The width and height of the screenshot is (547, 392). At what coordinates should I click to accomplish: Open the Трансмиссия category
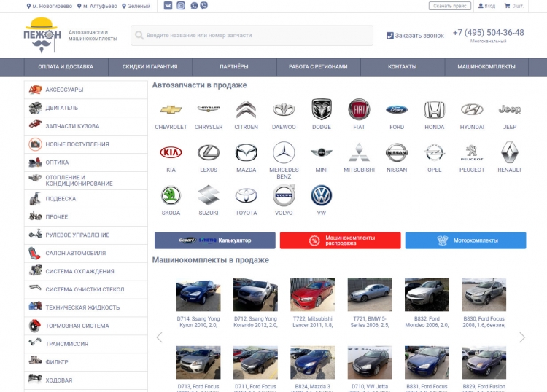(x=86, y=344)
